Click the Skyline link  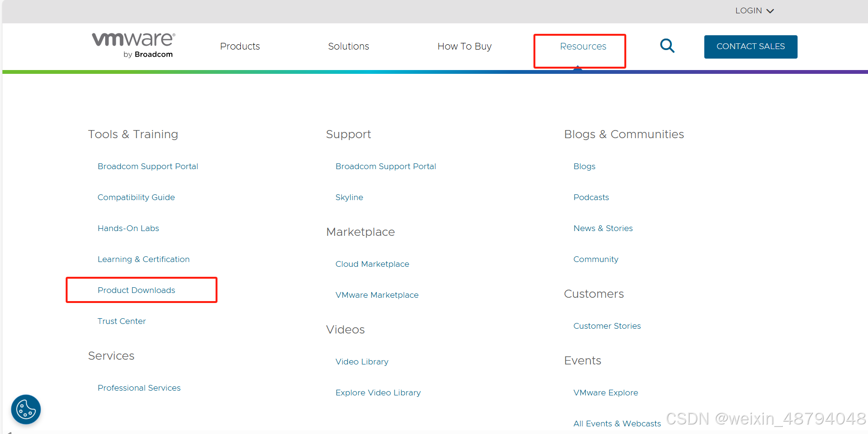pyautogui.click(x=349, y=197)
